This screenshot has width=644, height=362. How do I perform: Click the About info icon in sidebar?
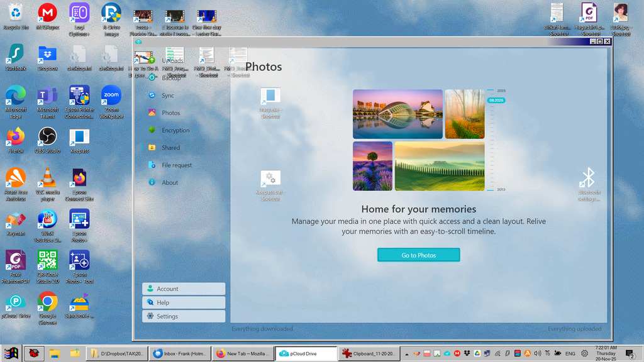coord(152,182)
